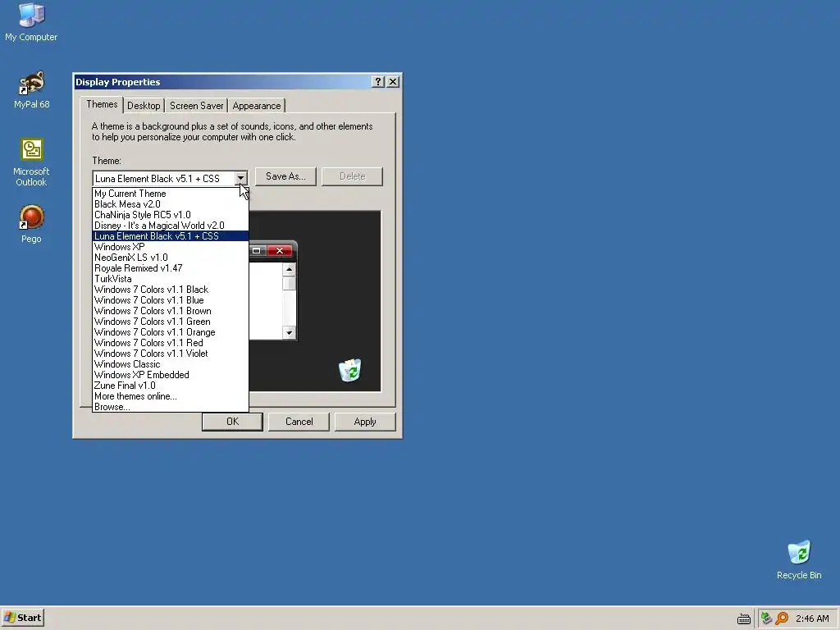The height and width of the screenshot is (630, 840).
Task: Choose Windows XP Embedded theme
Action: click(171, 375)
